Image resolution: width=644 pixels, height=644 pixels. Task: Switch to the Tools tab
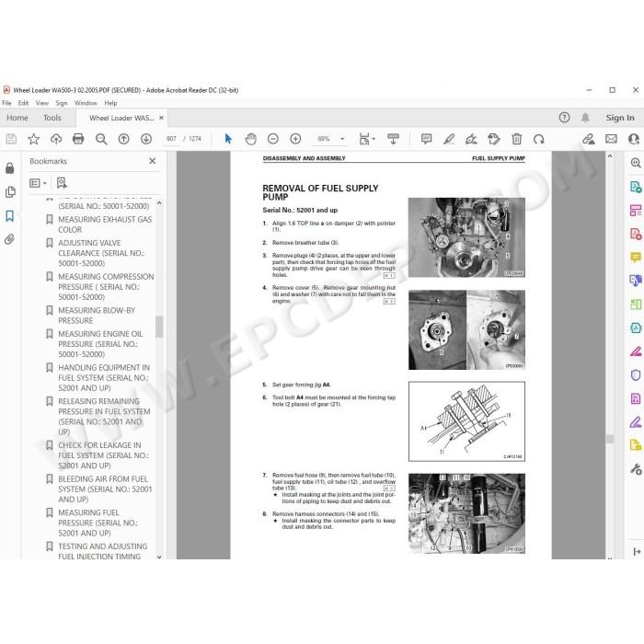click(x=52, y=118)
